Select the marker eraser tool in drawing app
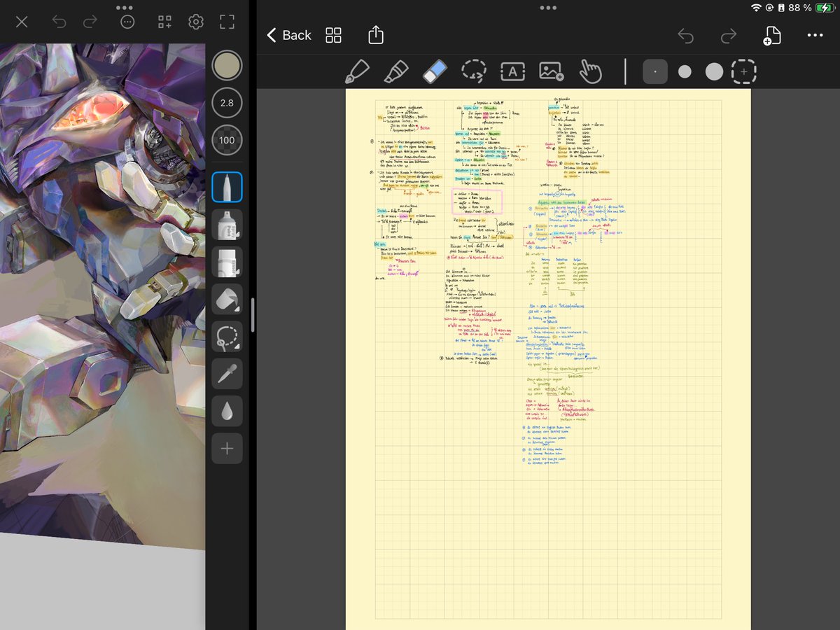 click(227, 262)
